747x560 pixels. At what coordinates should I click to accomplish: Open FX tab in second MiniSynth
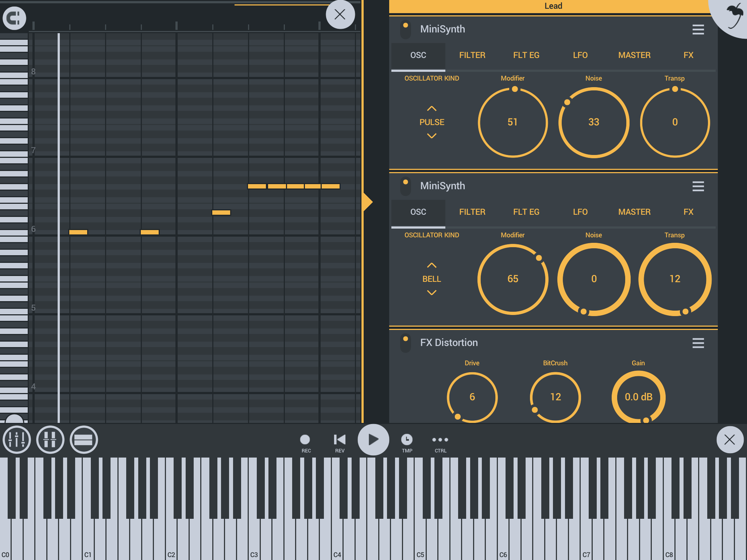click(688, 212)
